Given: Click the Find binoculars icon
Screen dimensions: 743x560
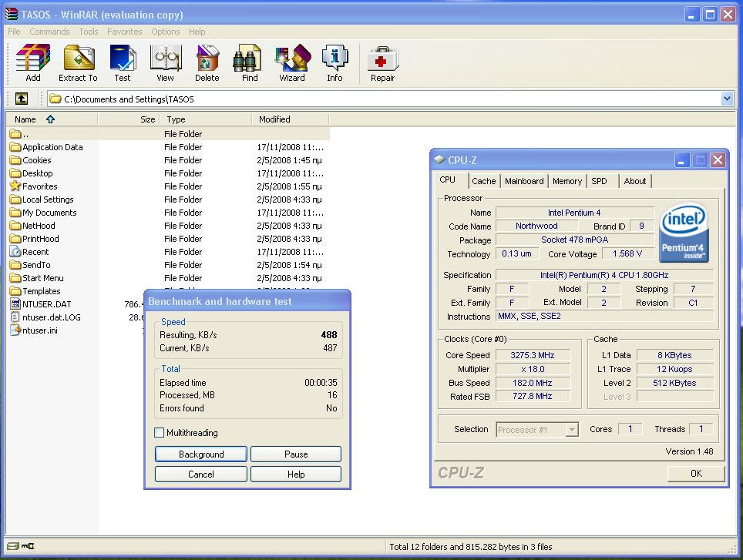Looking at the screenshot, I should tap(247, 58).
